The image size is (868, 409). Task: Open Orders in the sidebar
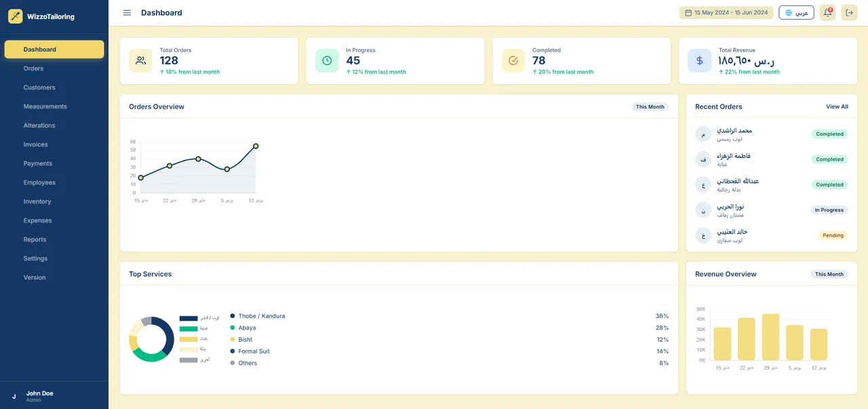point(54,69)
